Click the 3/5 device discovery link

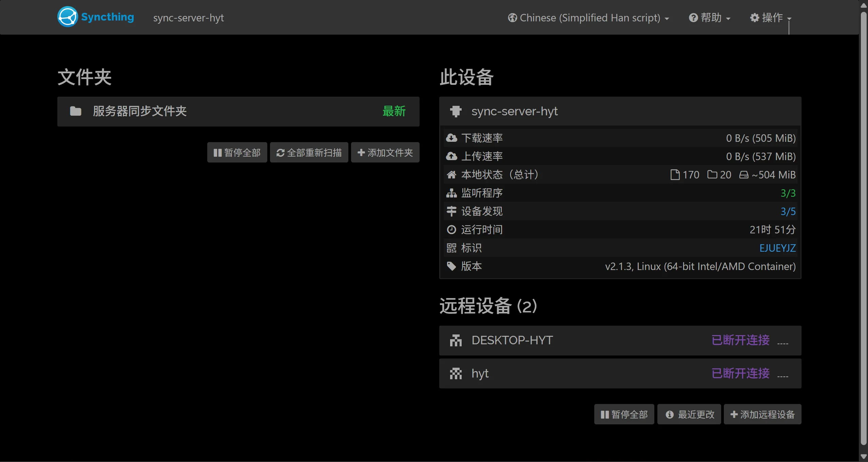pos(788,211)
